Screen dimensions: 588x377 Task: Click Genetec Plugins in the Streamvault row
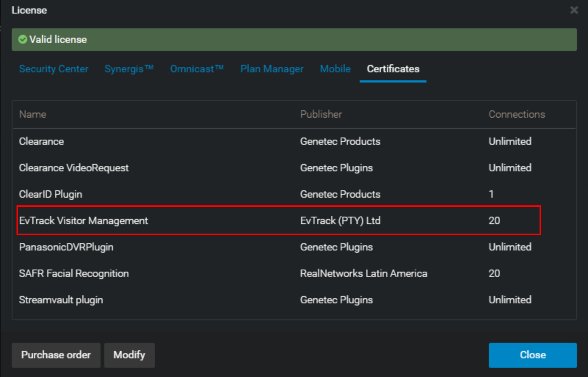tap(337, 300)
